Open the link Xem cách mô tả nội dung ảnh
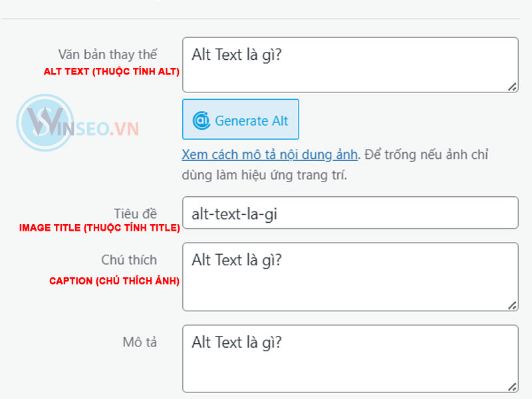Viewport: 532px width, 399px height. pos(268,154)
